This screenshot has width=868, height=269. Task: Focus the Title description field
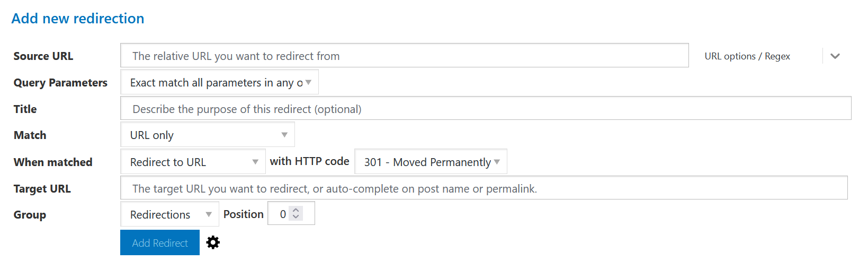485,109
